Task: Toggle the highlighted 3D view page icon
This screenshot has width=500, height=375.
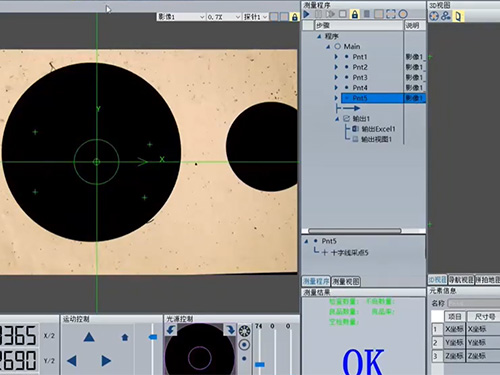Action: [x=458, y=16]
